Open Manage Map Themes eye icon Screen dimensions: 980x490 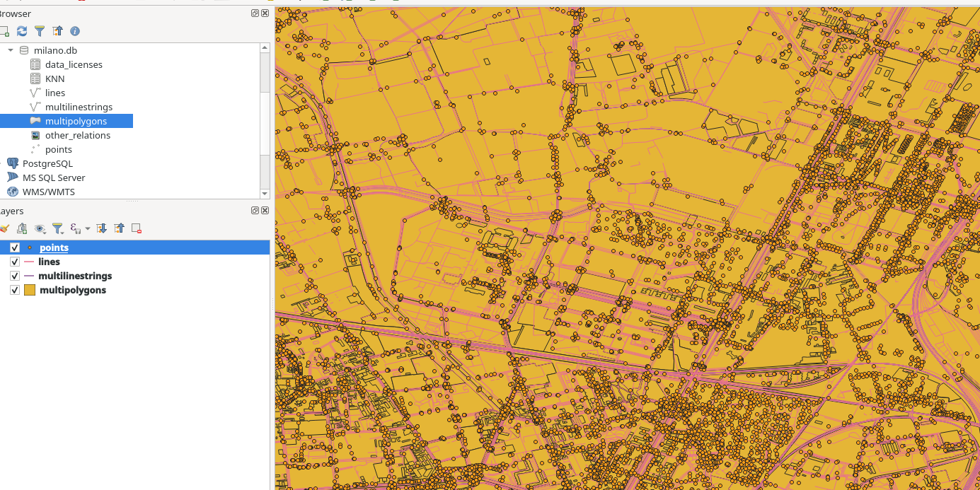point(40,228)
